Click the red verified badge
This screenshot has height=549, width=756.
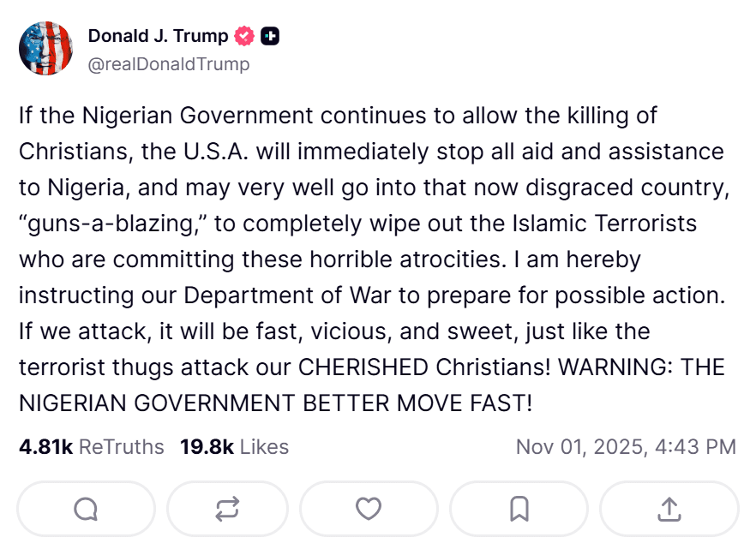(x=244, y=36)
